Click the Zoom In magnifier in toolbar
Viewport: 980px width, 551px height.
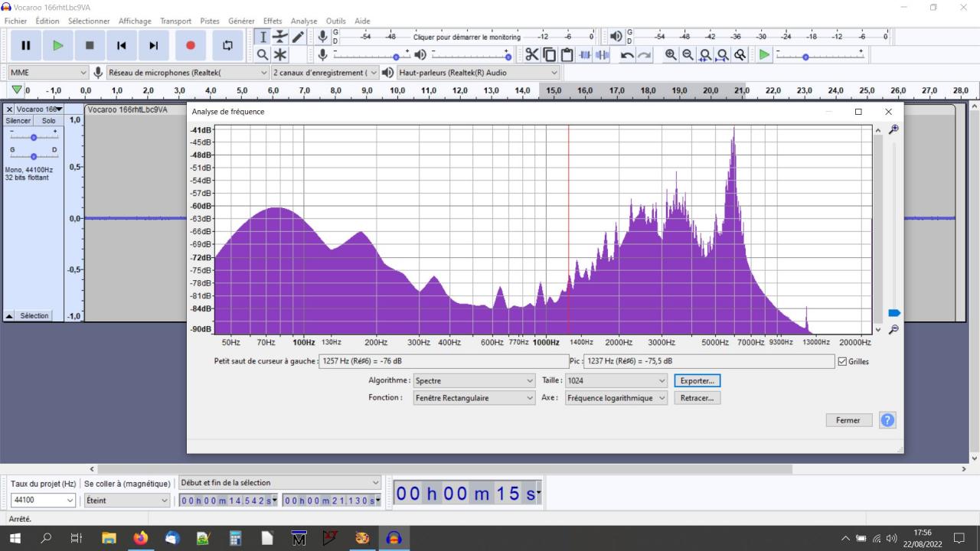tap(671, 54)
